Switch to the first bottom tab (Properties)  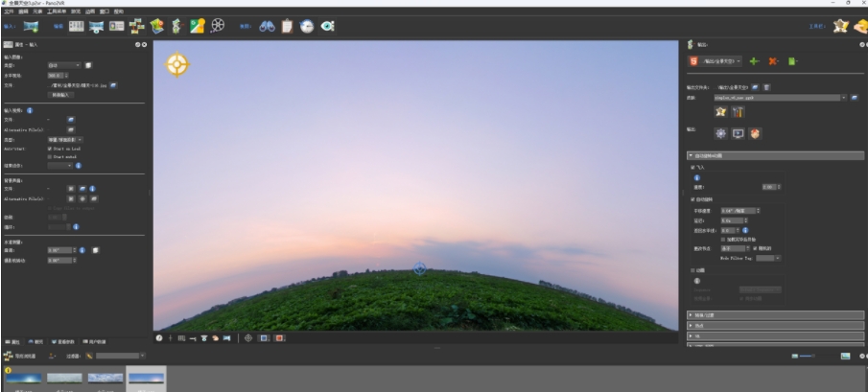click(x=14, y=342)
